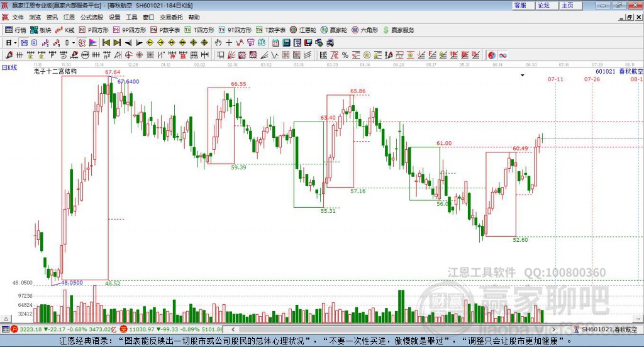Viewport: 644px width, 347px height.
Task: Open the 文件 menu
Action: click(18, 17)
